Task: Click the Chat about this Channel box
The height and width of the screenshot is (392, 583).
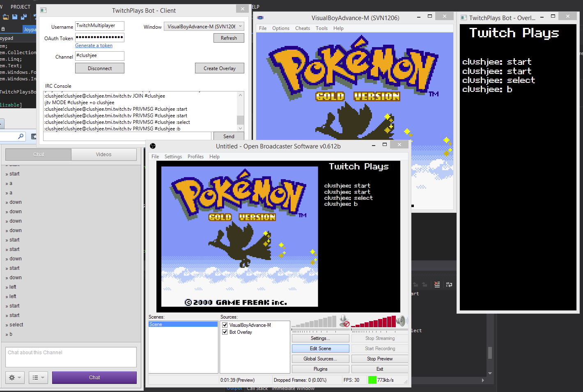Action: [71, 357]
